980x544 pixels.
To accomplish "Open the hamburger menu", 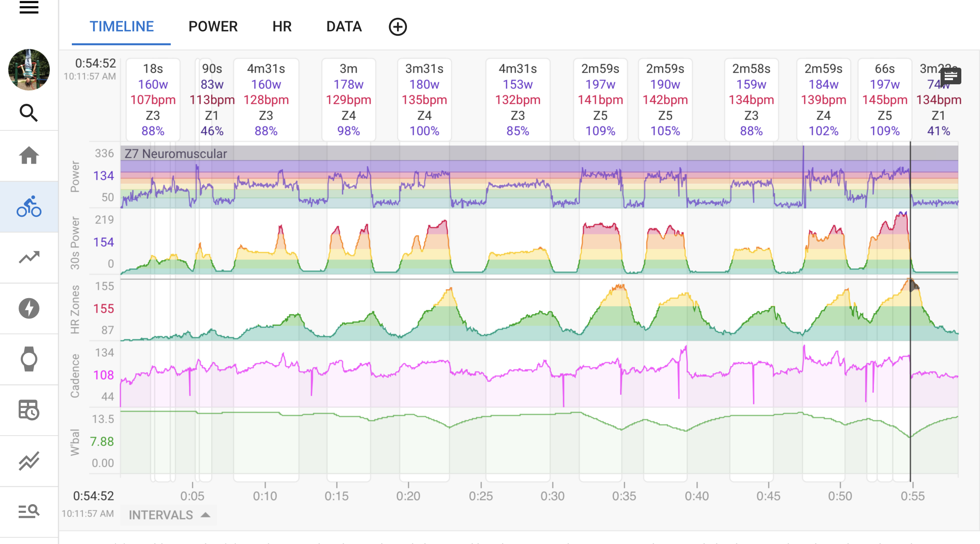I will pos(29,7).
